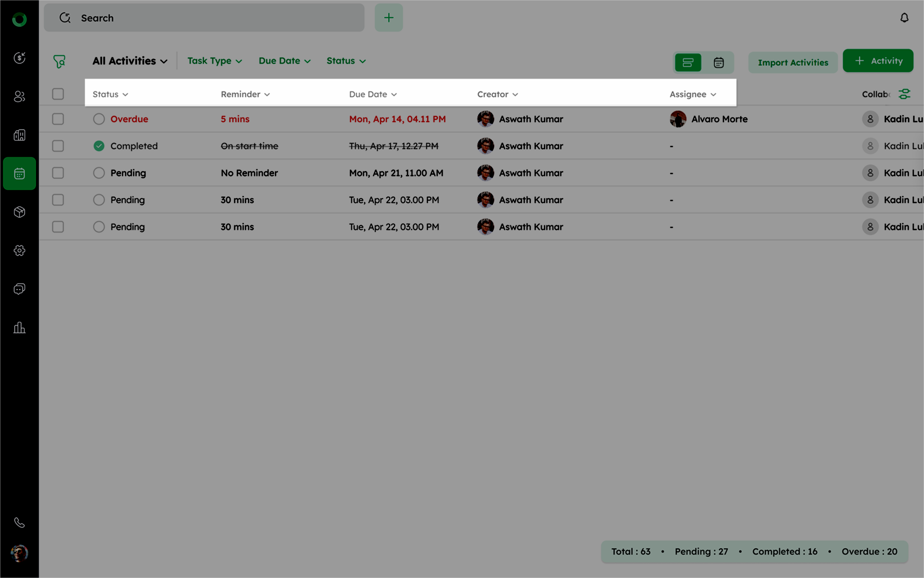The height and width of the screenshot is (578, 924).
Task: Click the filter search icon beside All Activities
Action: pyautogui.click(x=59, y=61)
